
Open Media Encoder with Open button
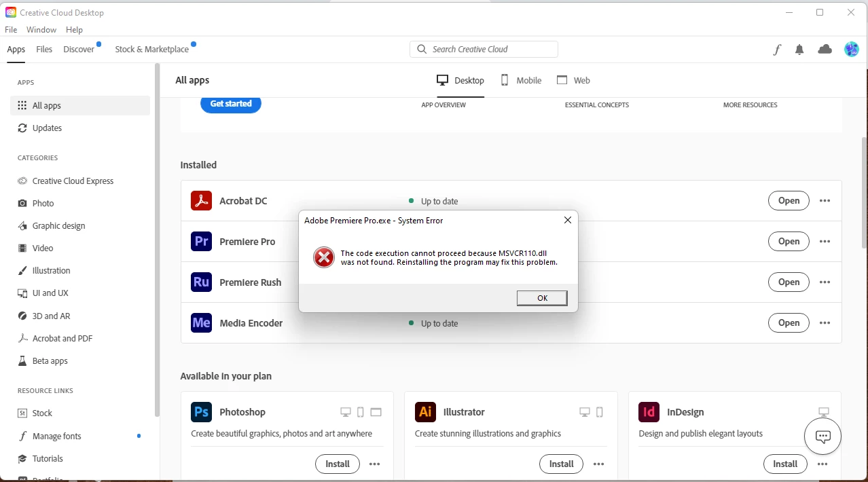(x=789, y=323)
